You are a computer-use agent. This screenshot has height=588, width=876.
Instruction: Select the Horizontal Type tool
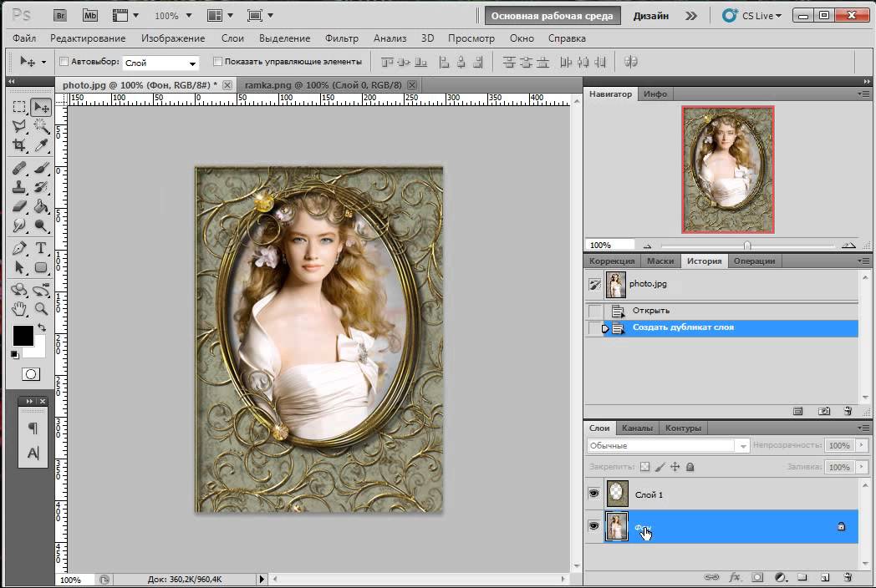tap(41, 248)
